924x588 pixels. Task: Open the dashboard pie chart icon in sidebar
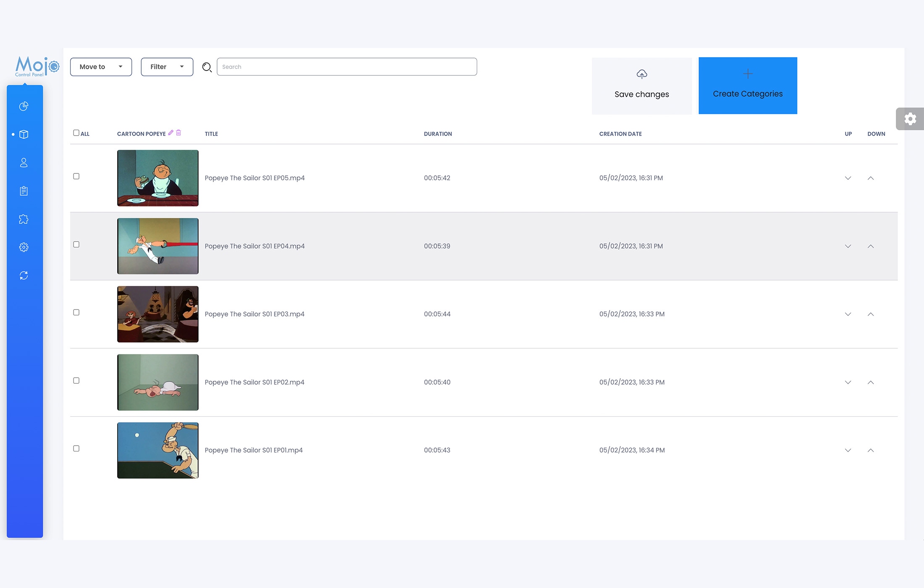(24, 106)
